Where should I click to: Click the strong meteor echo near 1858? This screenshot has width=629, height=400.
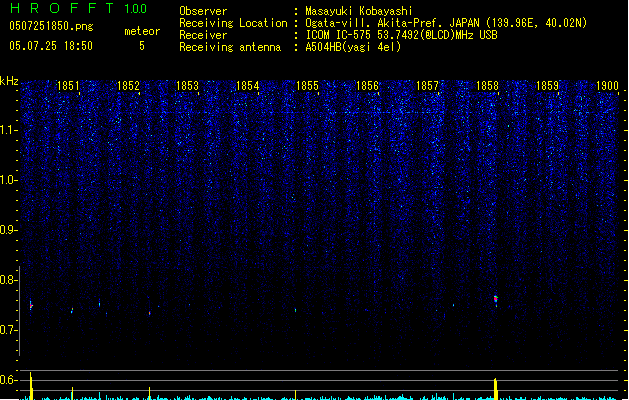496,300
